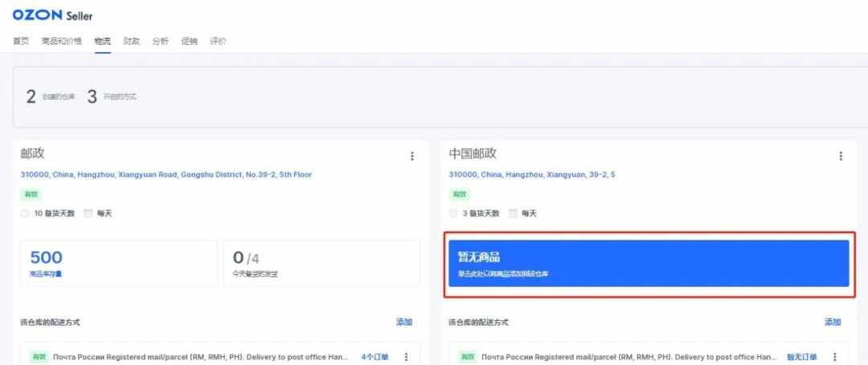Open the 4个订单 link

coord(375,357)
